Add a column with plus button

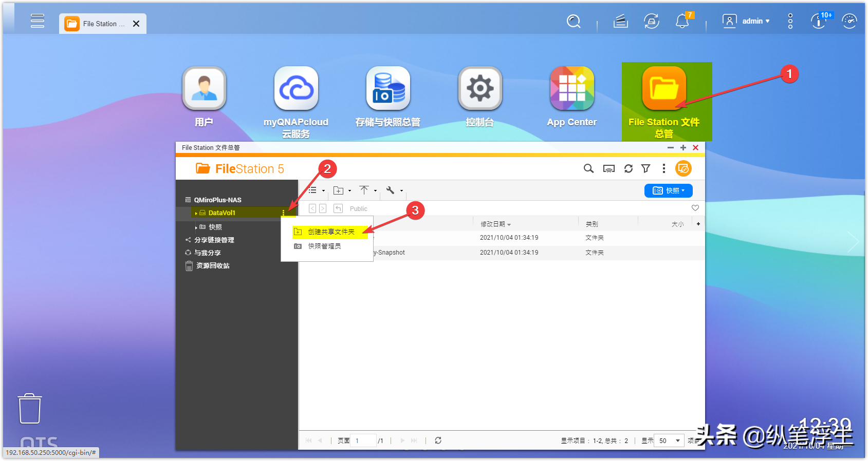[x=698, y=224]
